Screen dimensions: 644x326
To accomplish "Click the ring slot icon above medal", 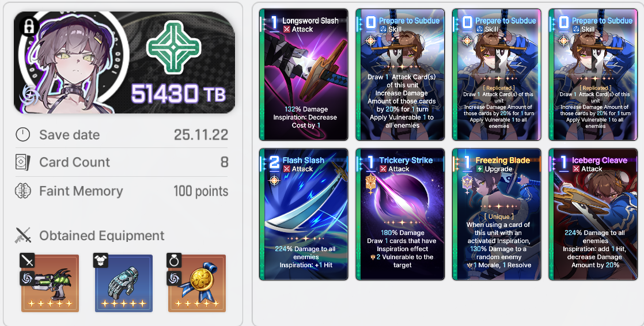I will click(174, 260).
